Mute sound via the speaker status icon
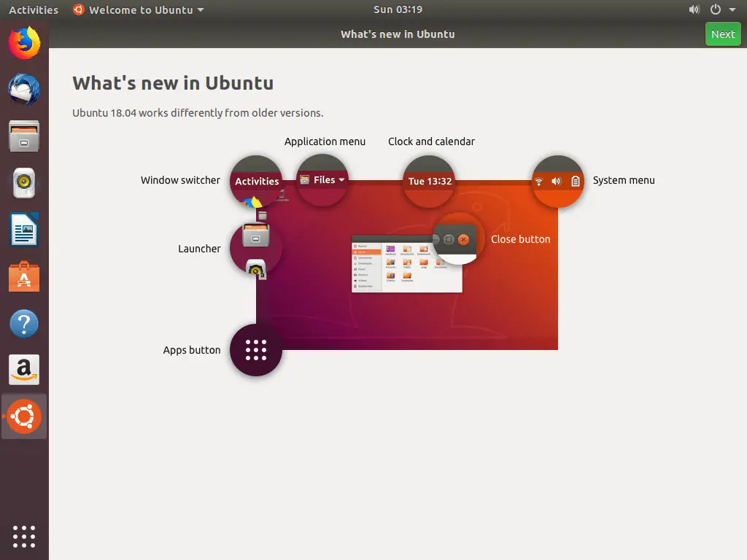 (694, 9)
